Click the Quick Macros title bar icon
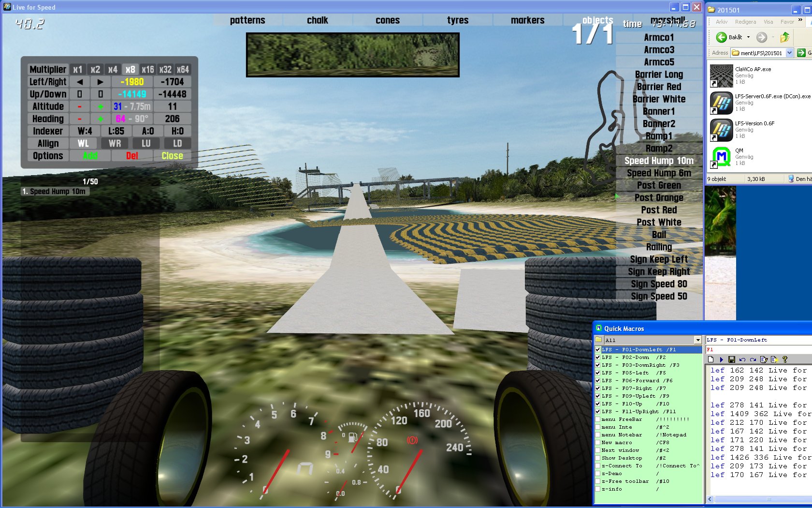 coord(599,328)
